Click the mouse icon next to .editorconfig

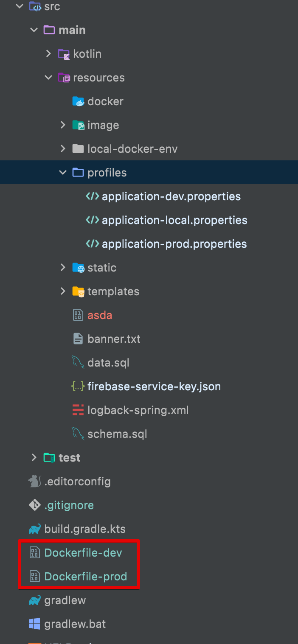[x=35, y=482]
